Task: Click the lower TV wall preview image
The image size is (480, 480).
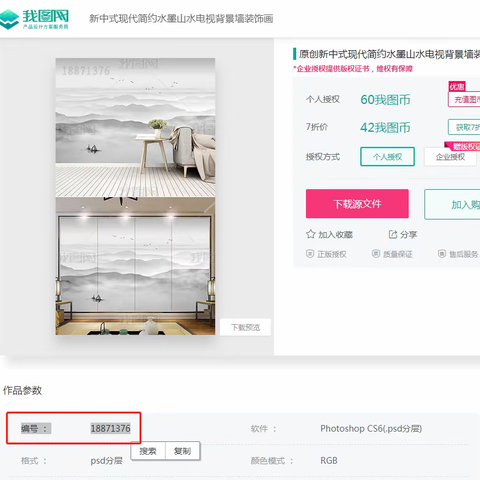Action: [135, 266]
